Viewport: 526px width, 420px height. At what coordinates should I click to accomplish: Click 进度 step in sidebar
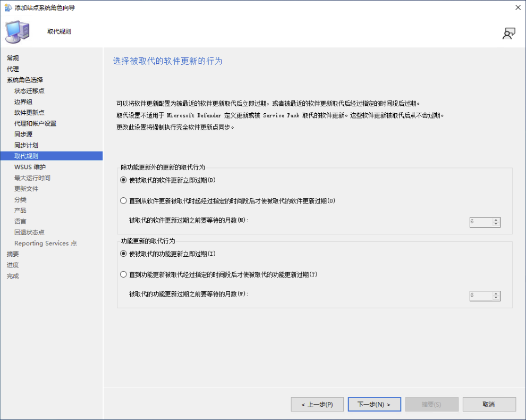(13, 265)
